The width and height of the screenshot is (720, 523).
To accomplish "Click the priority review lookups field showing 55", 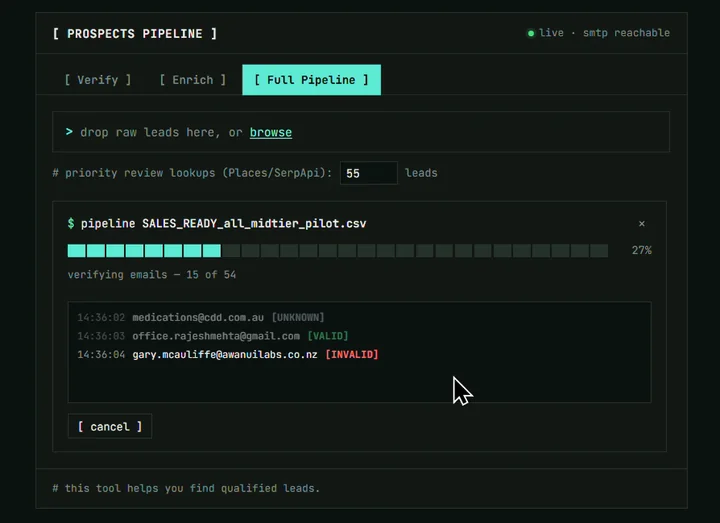I will coord(369,173).
